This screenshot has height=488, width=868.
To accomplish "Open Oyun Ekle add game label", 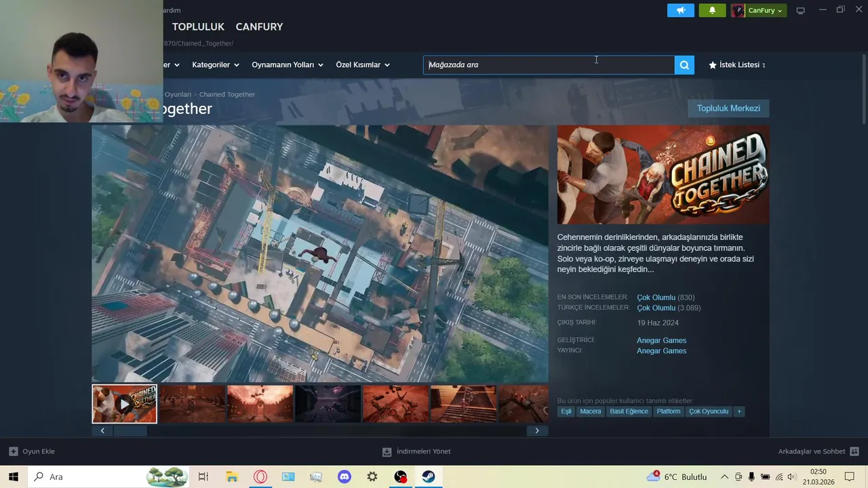I will coord(39,451).
